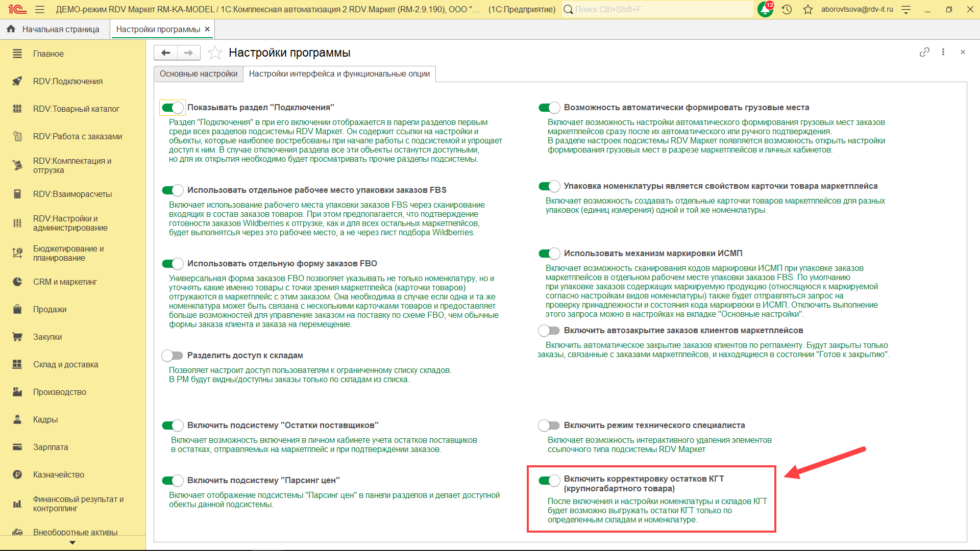Enable Разделить доступ к складам toggle
Image resolution: width=980 pixels, height=551 pixels.
coord(173,355)
